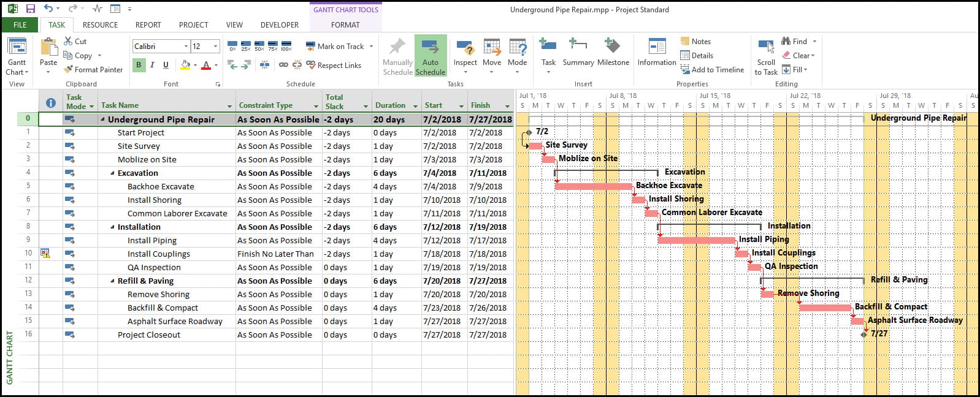Switch to the VIEW tab

coord(234,25)
